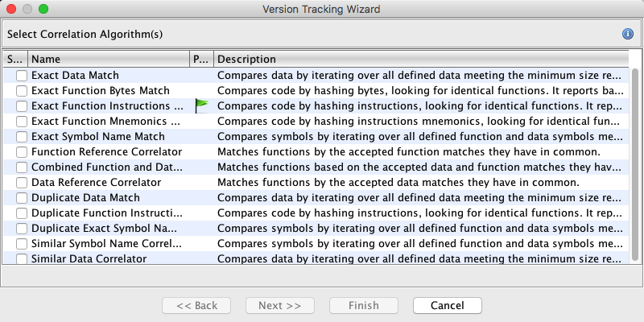Sort by the Name column header

108,60
